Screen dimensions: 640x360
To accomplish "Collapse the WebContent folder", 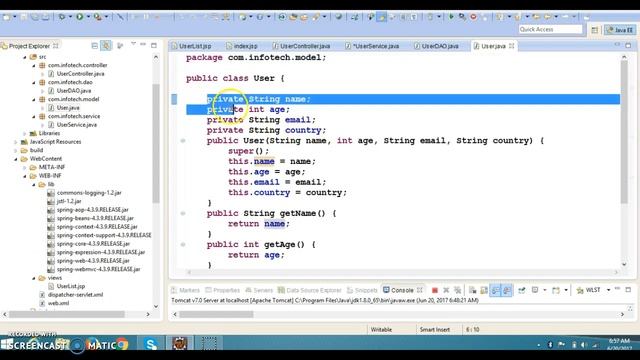I will click(16, 159).
